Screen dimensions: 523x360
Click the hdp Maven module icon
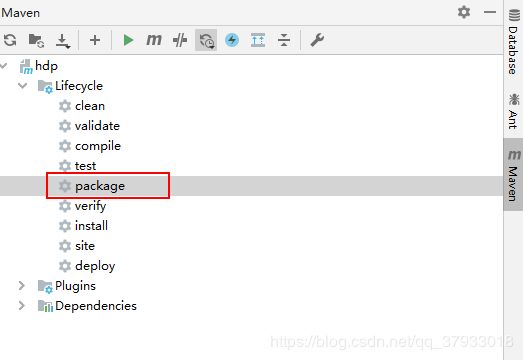pos(26,66)
